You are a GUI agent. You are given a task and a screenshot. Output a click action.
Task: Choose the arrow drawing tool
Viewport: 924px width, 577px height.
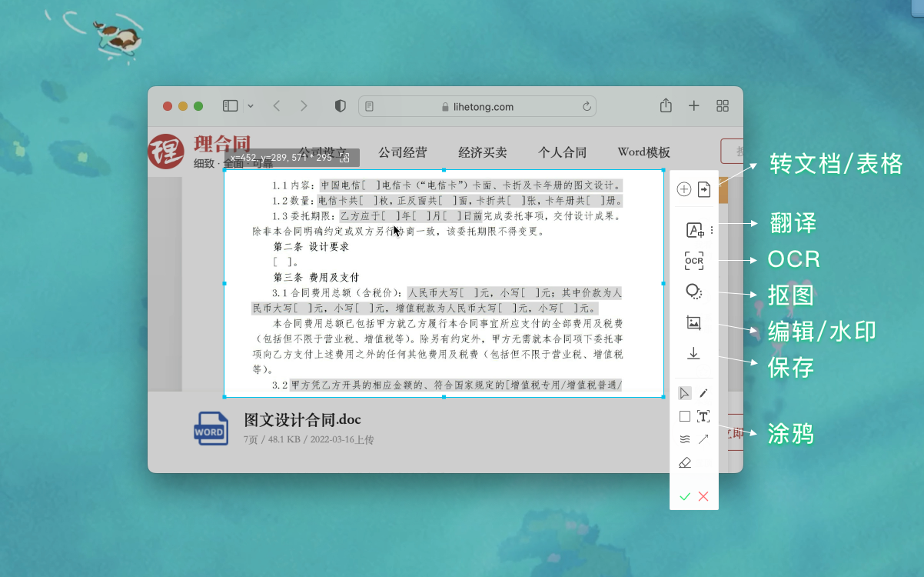click(x=703, y=439)
